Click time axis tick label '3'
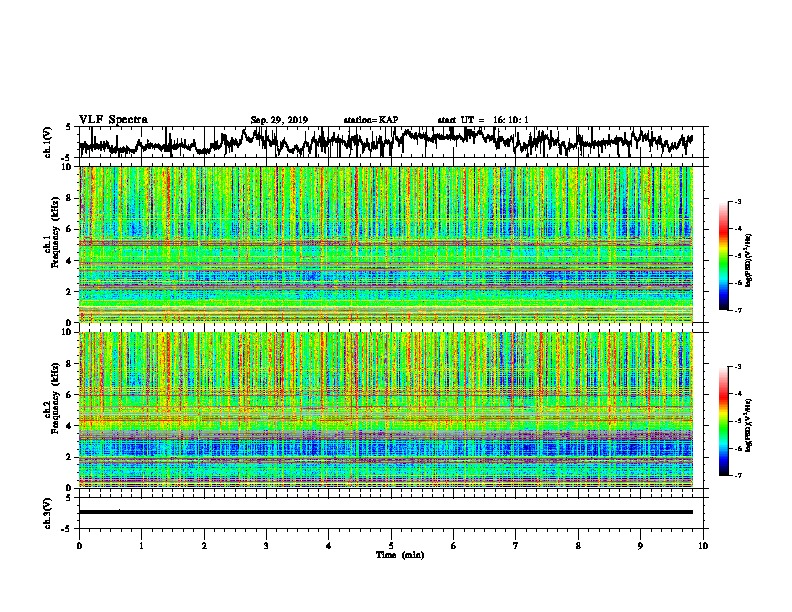Image resolution: width=792 pixels, height=612 pixels. (x=266, y=546)
